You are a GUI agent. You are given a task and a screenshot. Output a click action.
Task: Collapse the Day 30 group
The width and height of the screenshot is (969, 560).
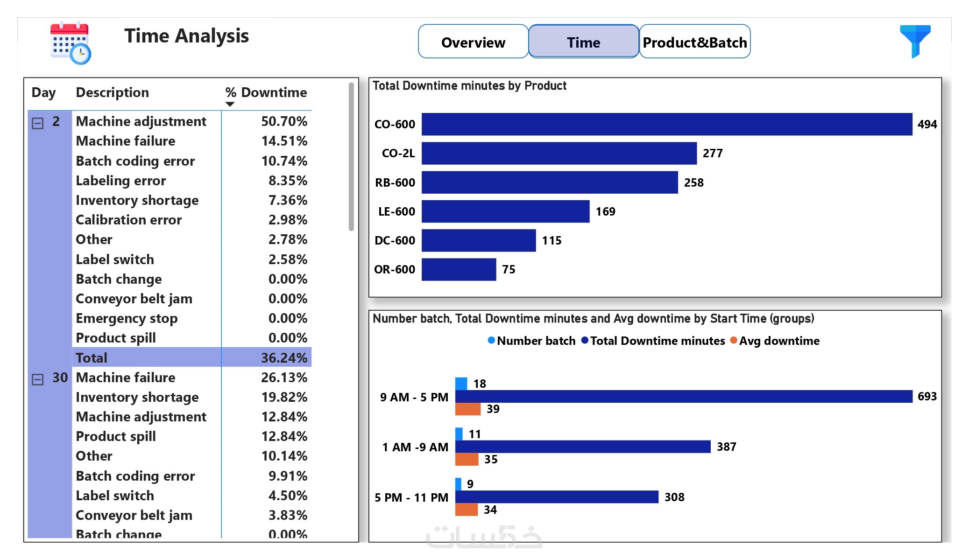(x=37, y=379)
